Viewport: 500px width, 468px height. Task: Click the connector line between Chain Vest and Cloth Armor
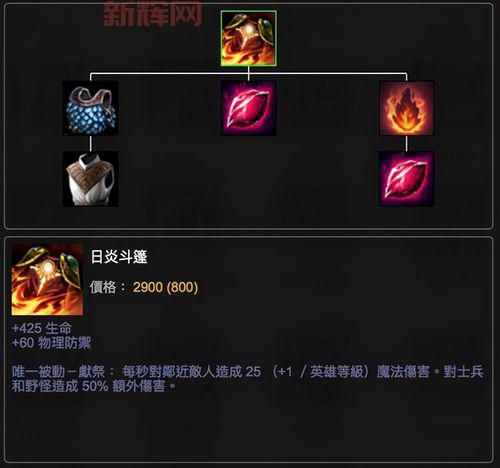click(x=91, y=143)
